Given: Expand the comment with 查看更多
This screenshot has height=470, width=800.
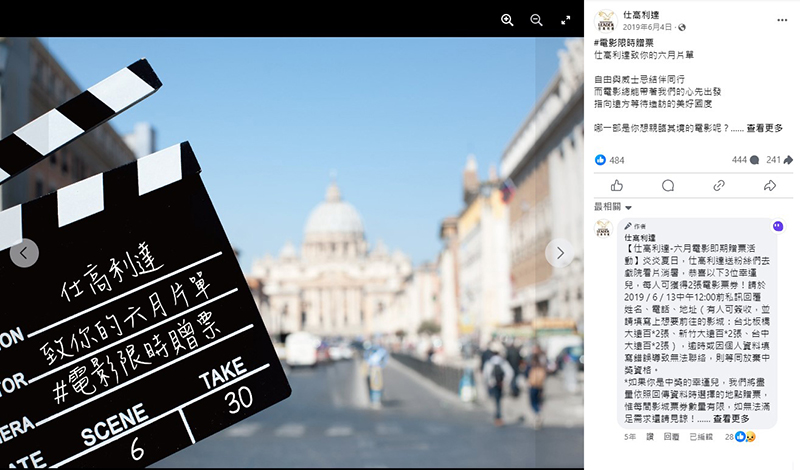Looking at the screenshot, I should tap(731, 419).
